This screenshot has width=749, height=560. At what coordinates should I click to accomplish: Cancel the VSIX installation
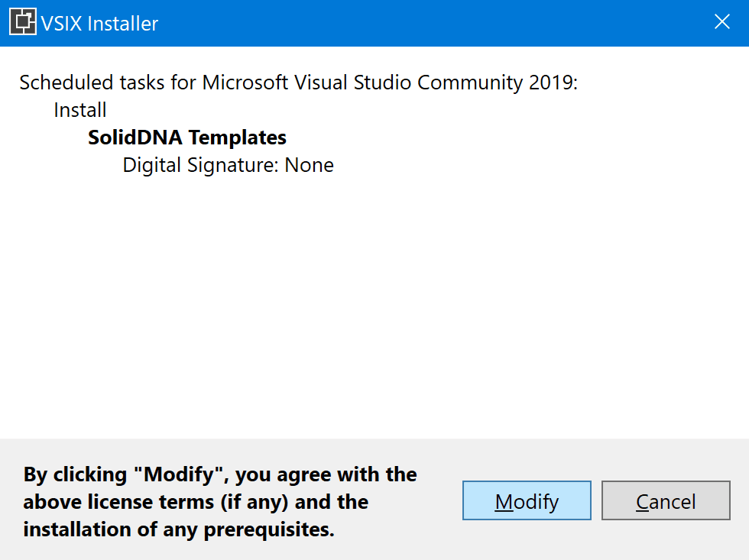pos(666,500)
